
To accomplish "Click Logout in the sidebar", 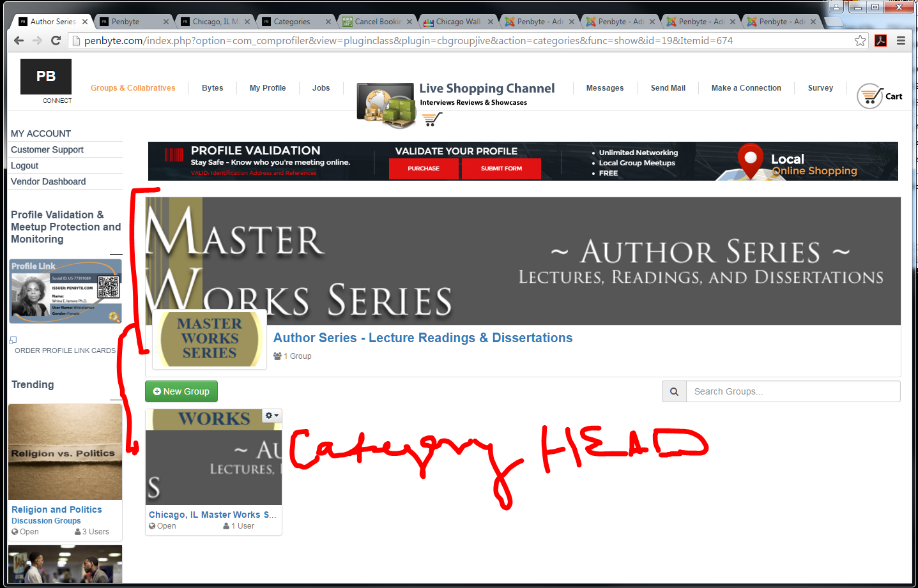I will pyautogui.click(x=25, y=165).
